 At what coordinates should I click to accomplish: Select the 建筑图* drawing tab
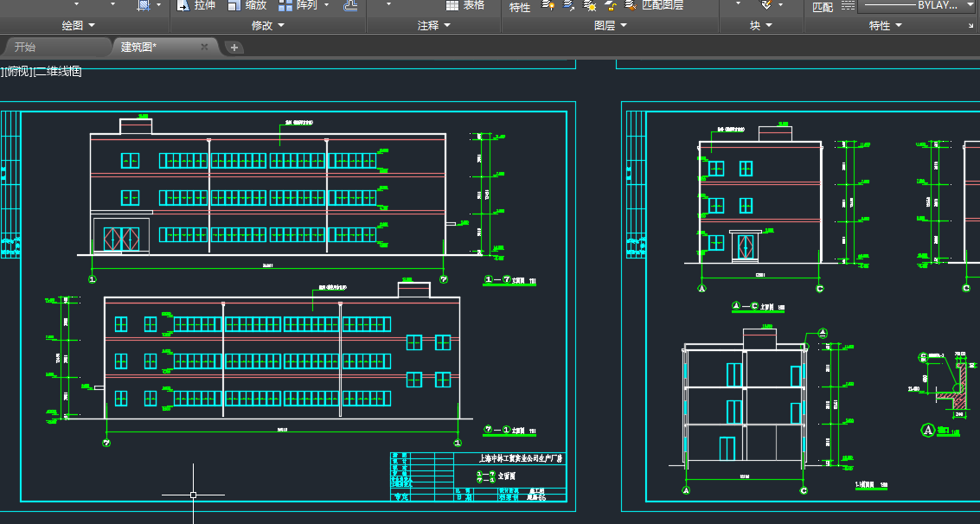[138, 47]
